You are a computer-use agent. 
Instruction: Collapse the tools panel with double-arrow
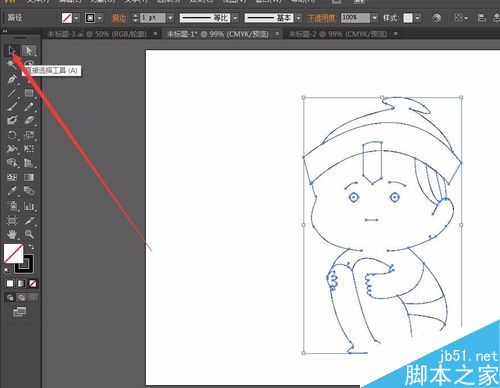[x=5, y=31]
